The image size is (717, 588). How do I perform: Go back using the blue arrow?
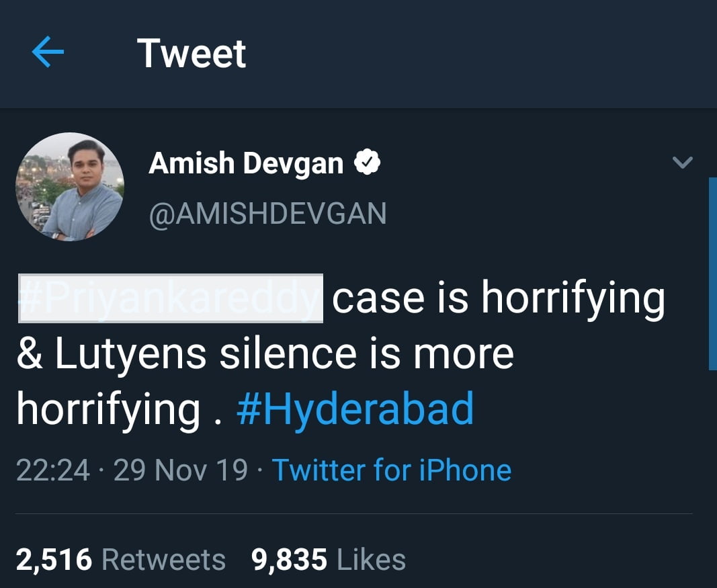tap(48, 53)
